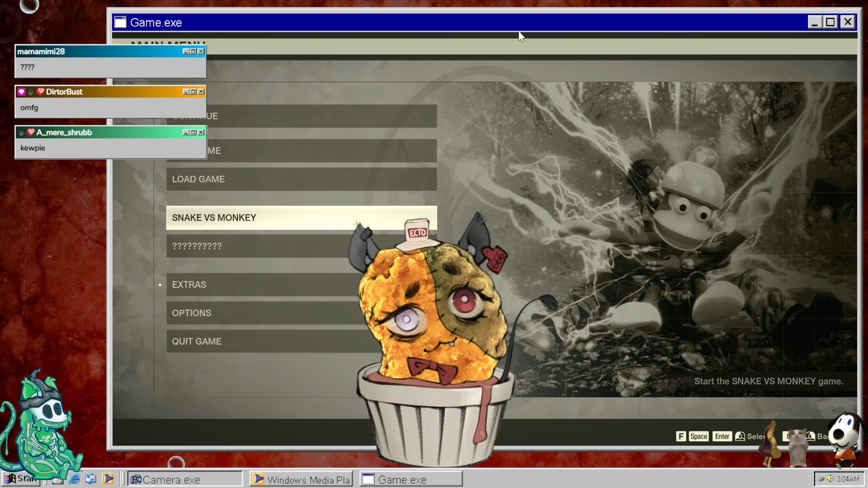
Task: Click the speaker volume tray icon
Action: pos(830,479)
